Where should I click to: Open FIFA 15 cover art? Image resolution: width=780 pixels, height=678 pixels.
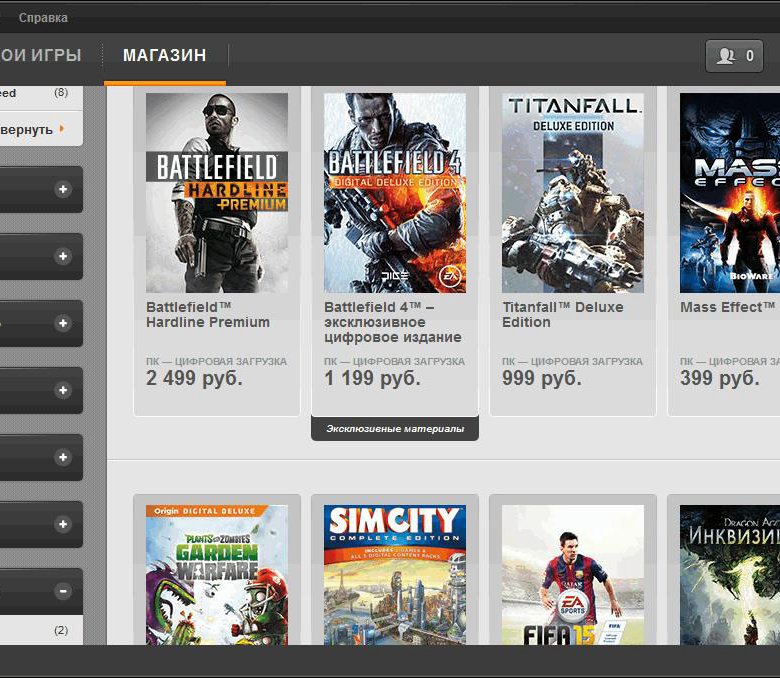[x=573, y=575]
